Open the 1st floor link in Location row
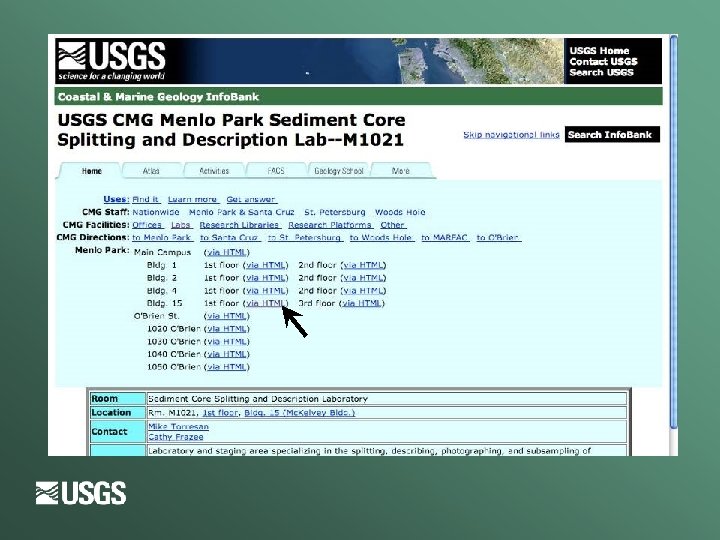Viewport: 720px width, 540px height. pos(220,413)
